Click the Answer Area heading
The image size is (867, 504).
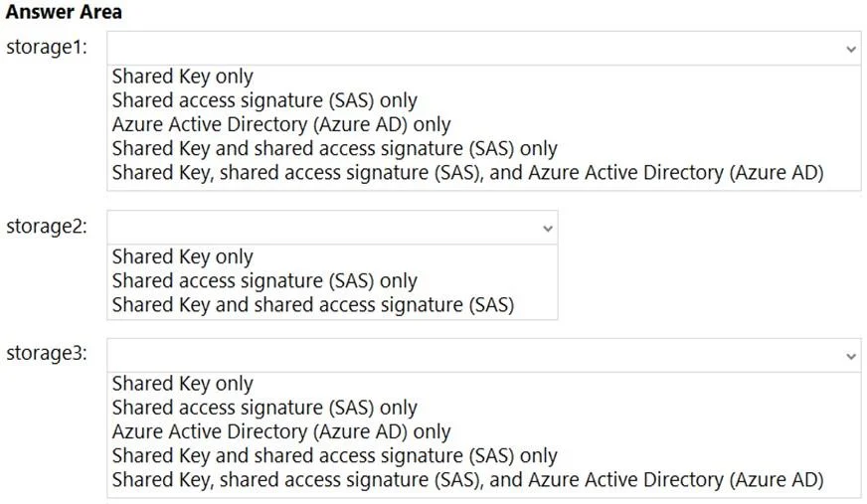coord(64,12)
